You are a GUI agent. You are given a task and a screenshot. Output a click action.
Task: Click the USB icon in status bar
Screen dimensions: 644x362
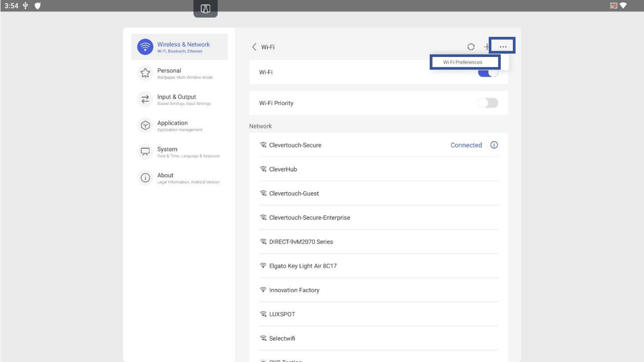[26, 6]
